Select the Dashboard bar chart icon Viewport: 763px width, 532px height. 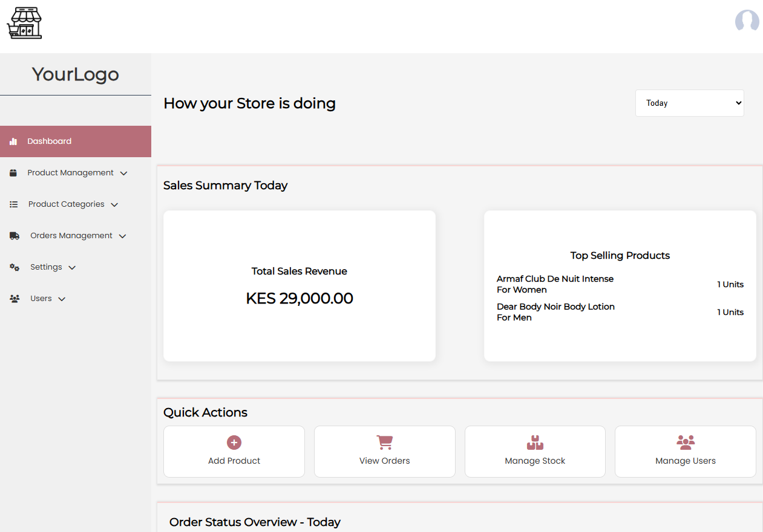(x=14, y=141)
